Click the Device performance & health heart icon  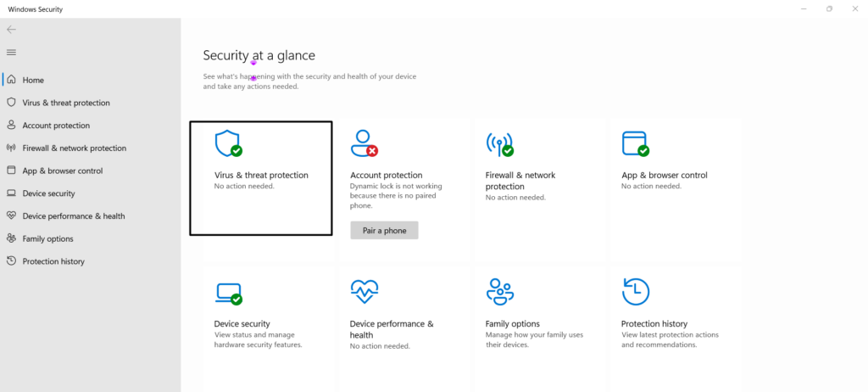(364, 292)
